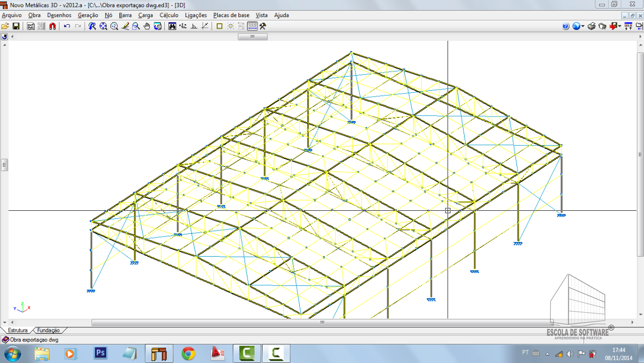The image size is (644, 363).
Task: Open the Placas de base menu
Action: 231,15
